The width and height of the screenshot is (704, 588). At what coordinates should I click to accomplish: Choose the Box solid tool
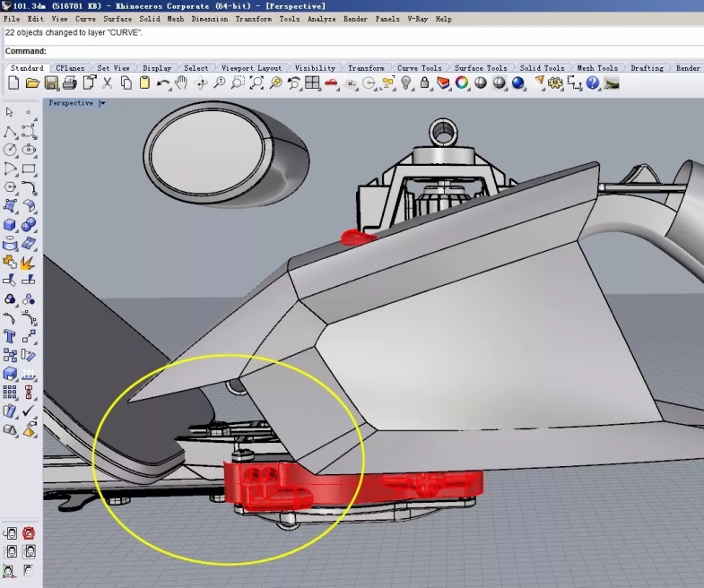[x=10, y=225]
